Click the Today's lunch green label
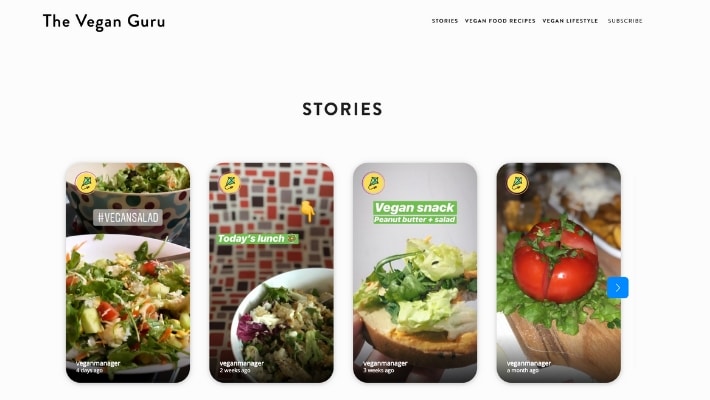The width and height of the screenshot is (710, 400). pyautogui.click(x=257, y=239)
